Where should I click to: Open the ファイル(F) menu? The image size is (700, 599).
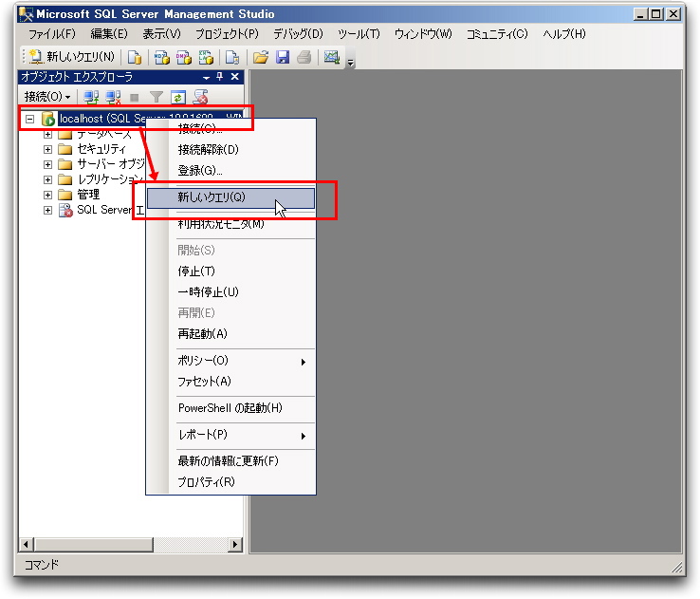(x=52, y=34)
